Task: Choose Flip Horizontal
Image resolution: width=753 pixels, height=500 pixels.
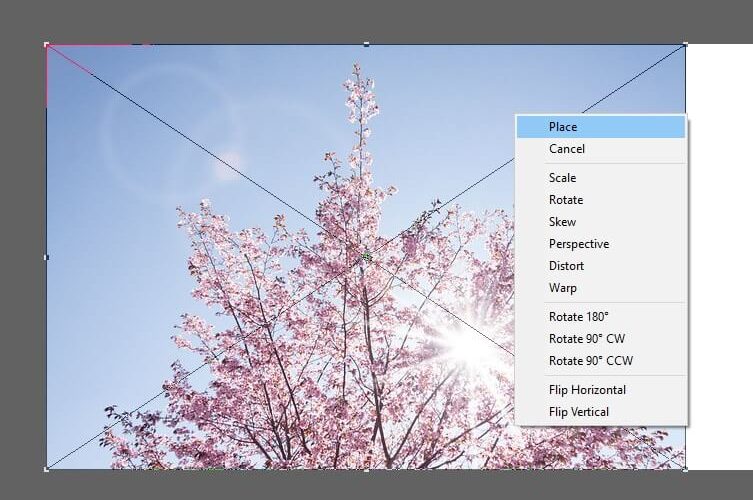Action: click(x=601, y=390)
